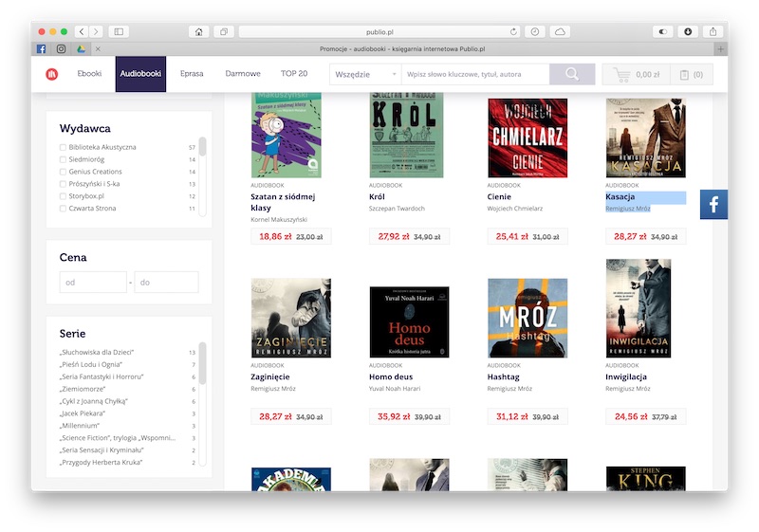Click the Król cover thumbnail

[x=407, y=135]
